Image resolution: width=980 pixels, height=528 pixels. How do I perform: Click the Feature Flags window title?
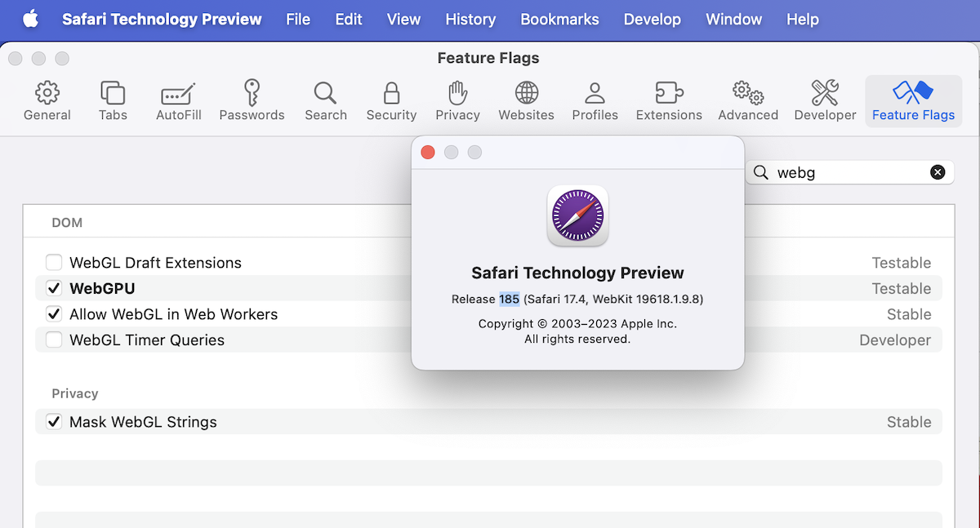[488, 58]
